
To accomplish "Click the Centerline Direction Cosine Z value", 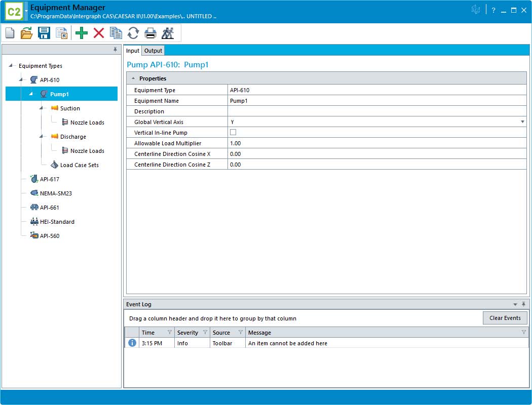I will pos(377,165).
